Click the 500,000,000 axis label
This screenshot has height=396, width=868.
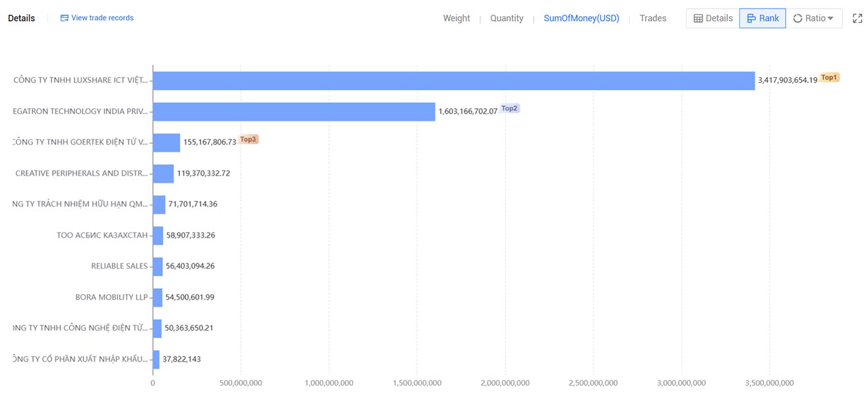pos(240,383)
